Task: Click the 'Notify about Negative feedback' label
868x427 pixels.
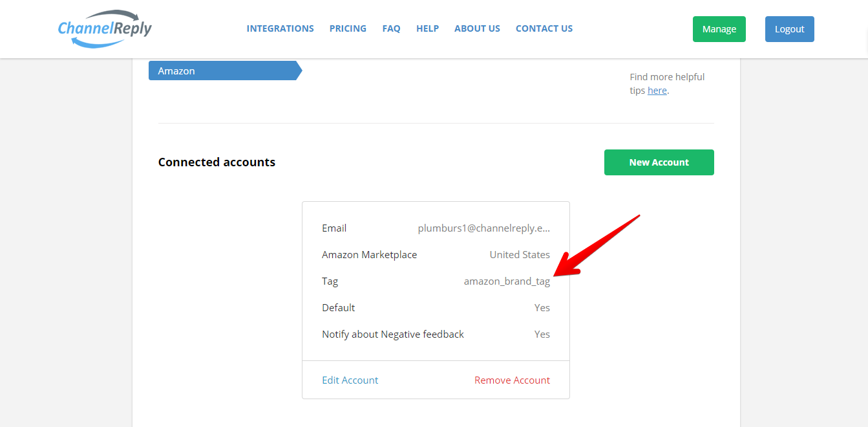Action: [393, 334]
